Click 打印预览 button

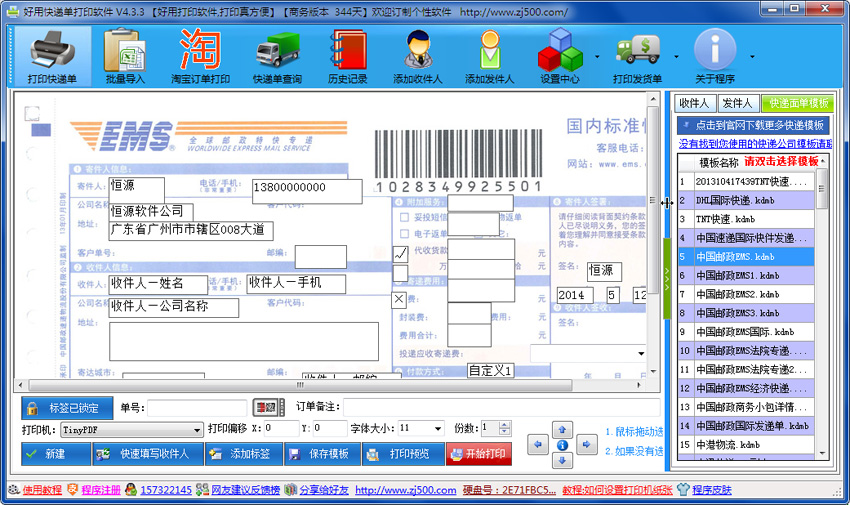click(403, 454)
